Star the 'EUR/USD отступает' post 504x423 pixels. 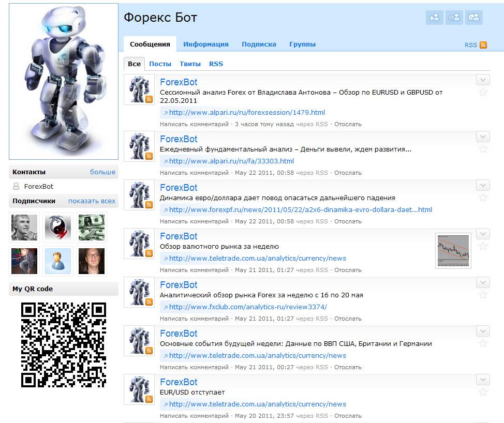click(483, 392)
